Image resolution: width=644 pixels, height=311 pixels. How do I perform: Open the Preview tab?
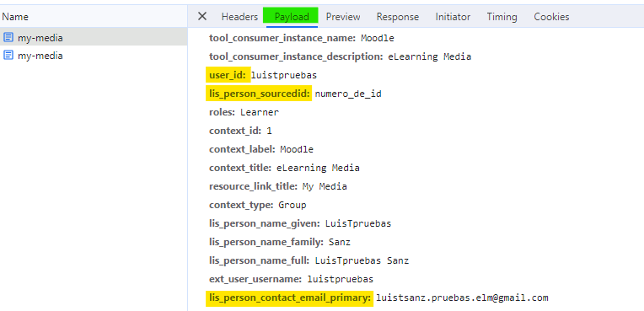coord(343,17)
